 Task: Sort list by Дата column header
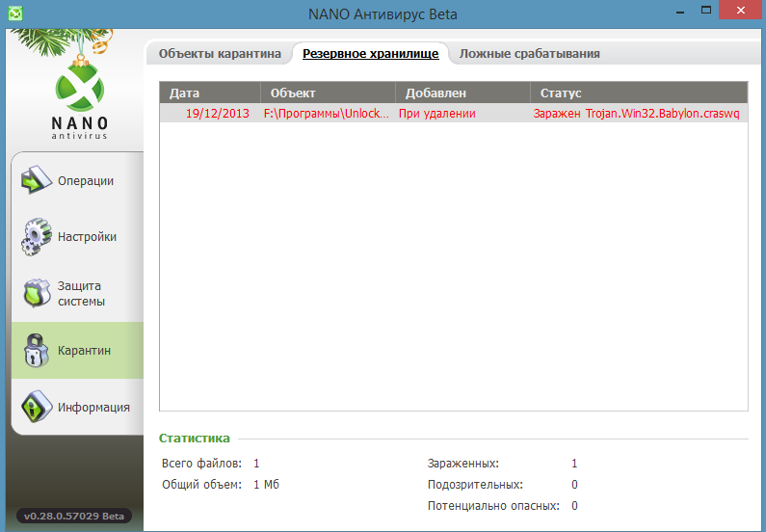tap(209, 93)
